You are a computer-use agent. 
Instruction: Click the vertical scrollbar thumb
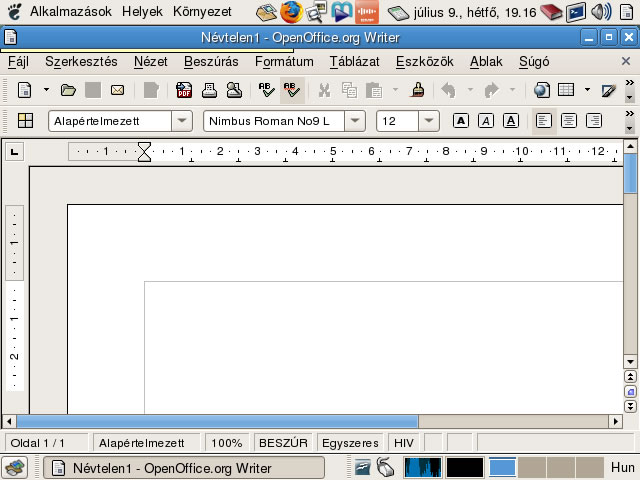pos(630,174)
